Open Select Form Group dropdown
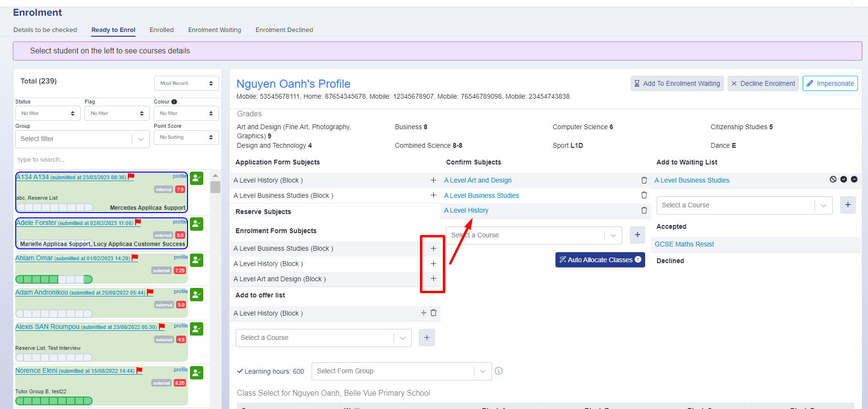The height and width of the screenshot is (409, 868). point(402,371)
